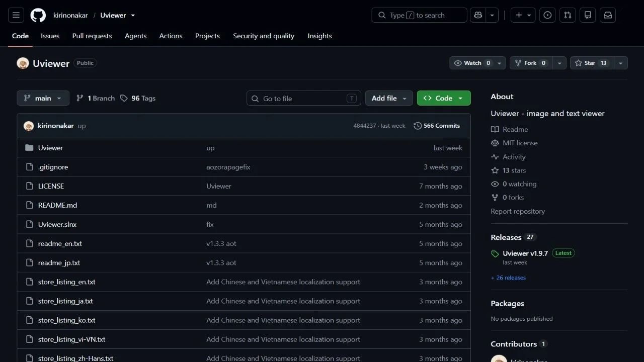Click the tag icon next to Uviewer v1.9.7

[x=495, y=254]
